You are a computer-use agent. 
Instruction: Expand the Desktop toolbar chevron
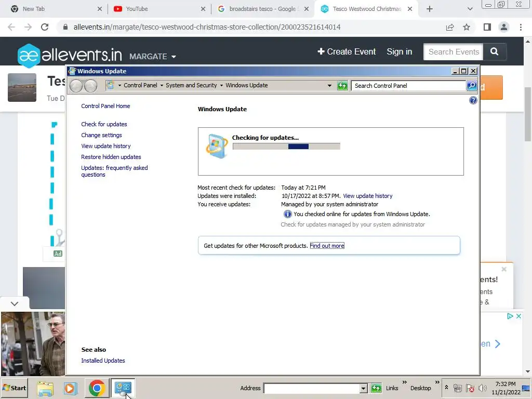(437, 382)
